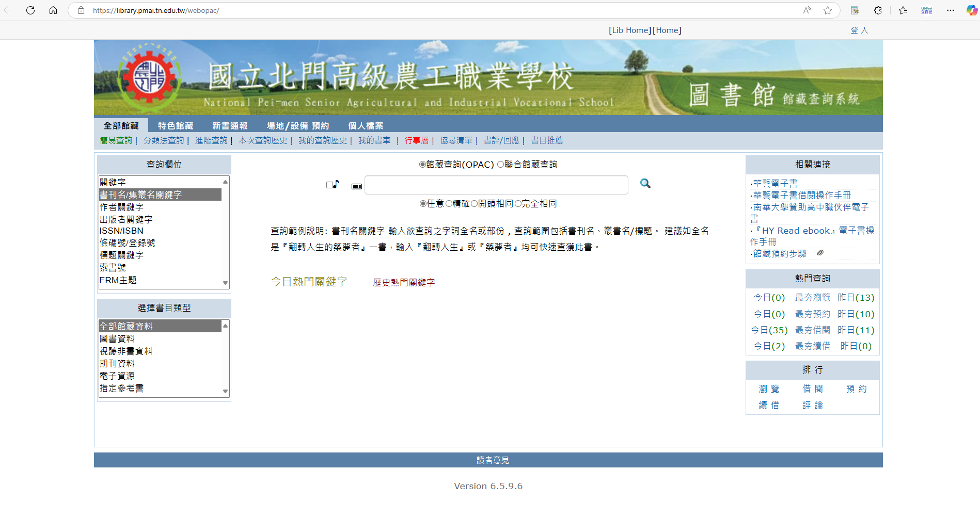Image resolution: width=980 pixels, height=518 pixels.
Task: Open the browser Copilot icon
Action: point(972,10)
